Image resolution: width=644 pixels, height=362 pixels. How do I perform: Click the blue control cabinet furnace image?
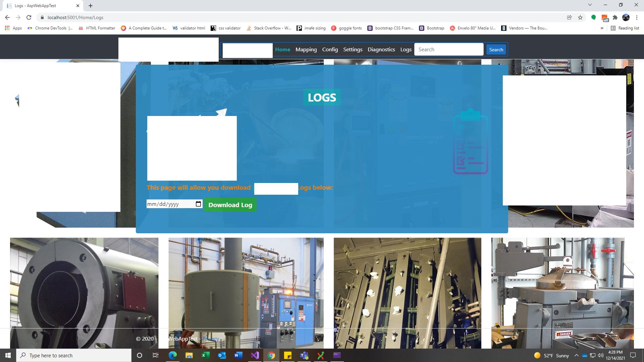[246, 293]
